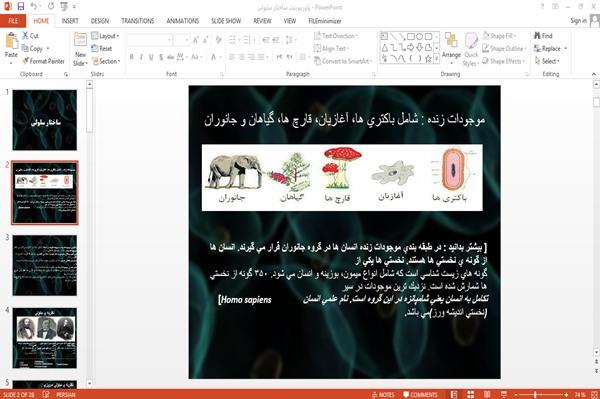Viewport: 600px width, 399px height.
Task: Apply Shape Effects
Action: tap(504, 61)
